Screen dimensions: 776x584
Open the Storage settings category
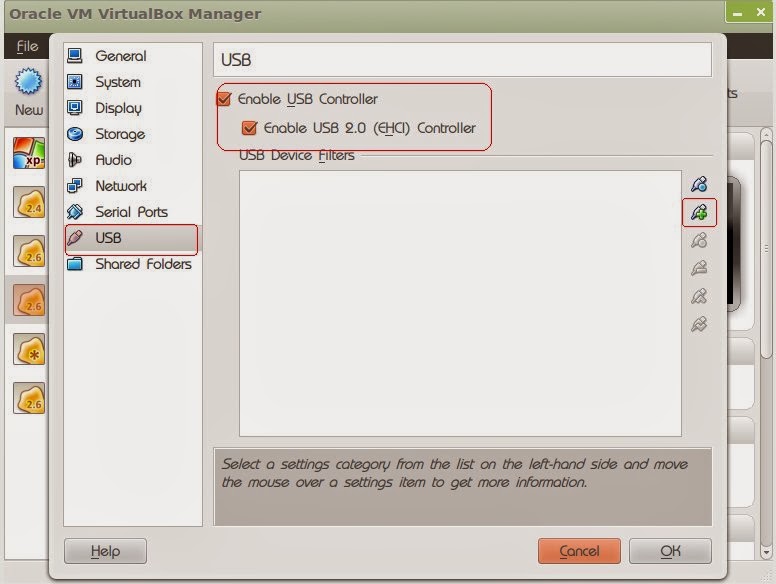[x=133, y=134]
